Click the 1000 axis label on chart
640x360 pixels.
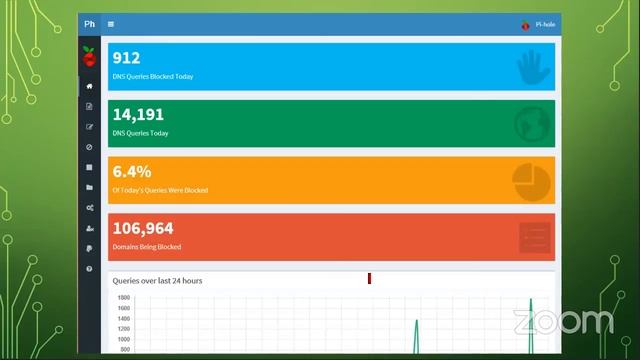tap(124, 339)
